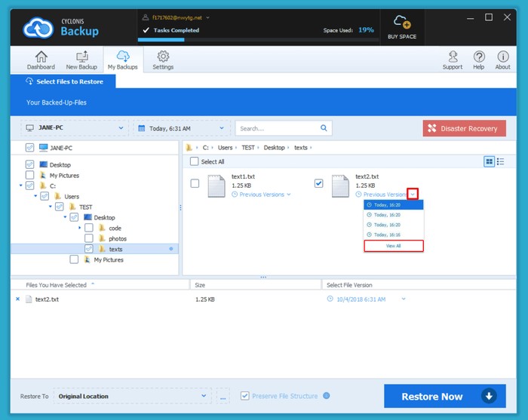Screen dimensions: 528x420
Task: Expand the Restore To location dropdown
Action: point(204,396)
